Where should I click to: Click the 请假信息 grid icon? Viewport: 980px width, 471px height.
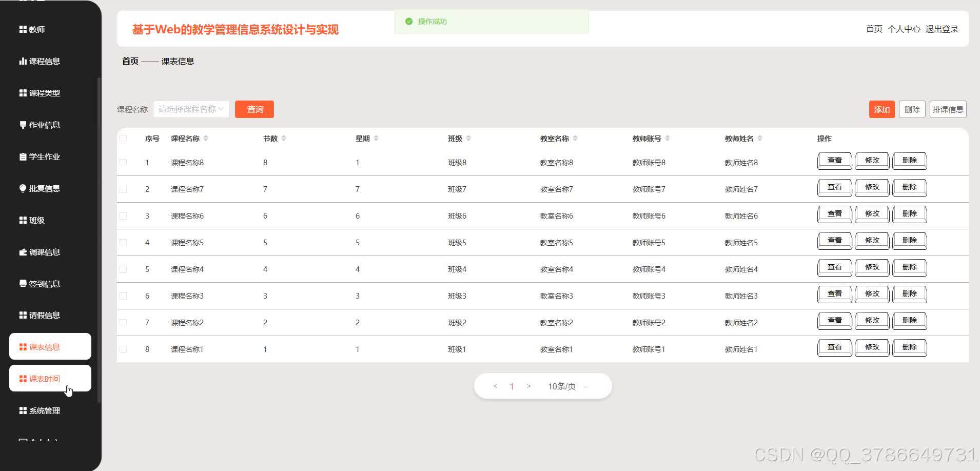23,315
